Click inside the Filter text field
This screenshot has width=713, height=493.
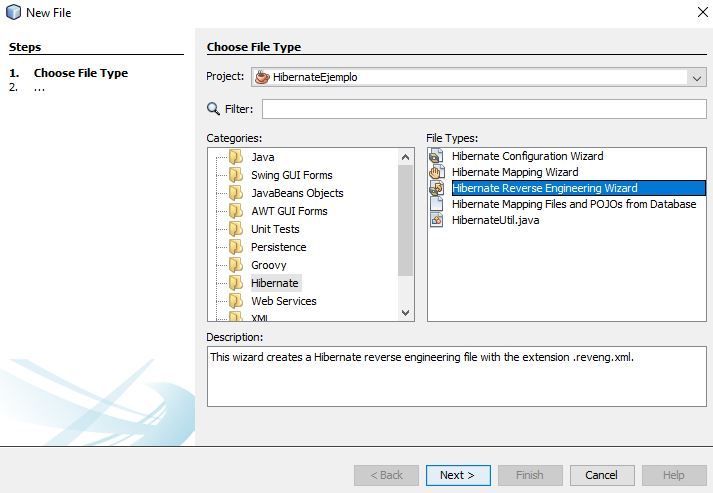coord(484,109)
